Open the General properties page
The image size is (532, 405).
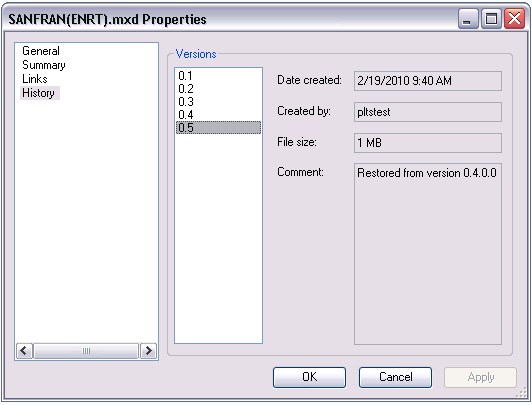41,51
